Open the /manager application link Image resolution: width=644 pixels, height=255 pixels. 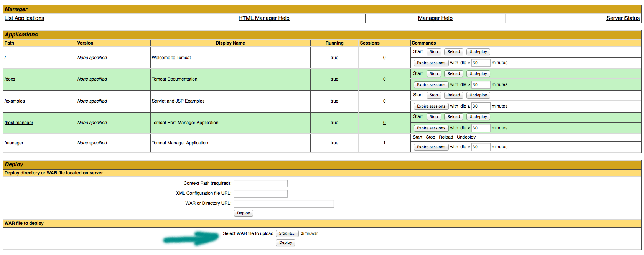14,143
